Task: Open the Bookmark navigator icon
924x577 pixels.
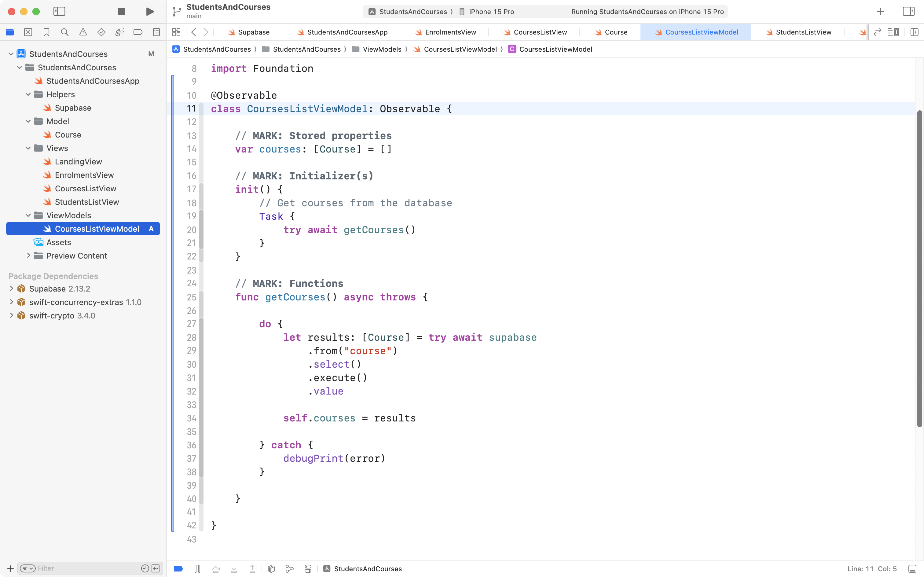Action: [46, 32]
